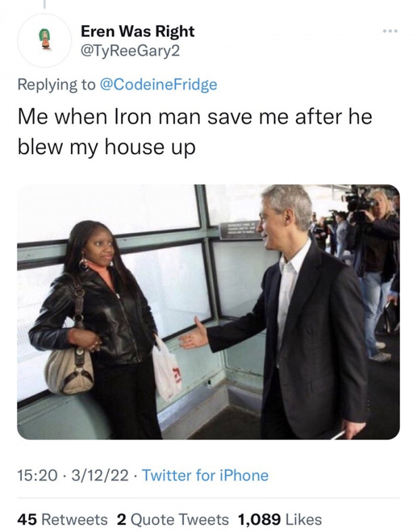View the 45 Retweets list
417x532 pixels.
point(63,520)
